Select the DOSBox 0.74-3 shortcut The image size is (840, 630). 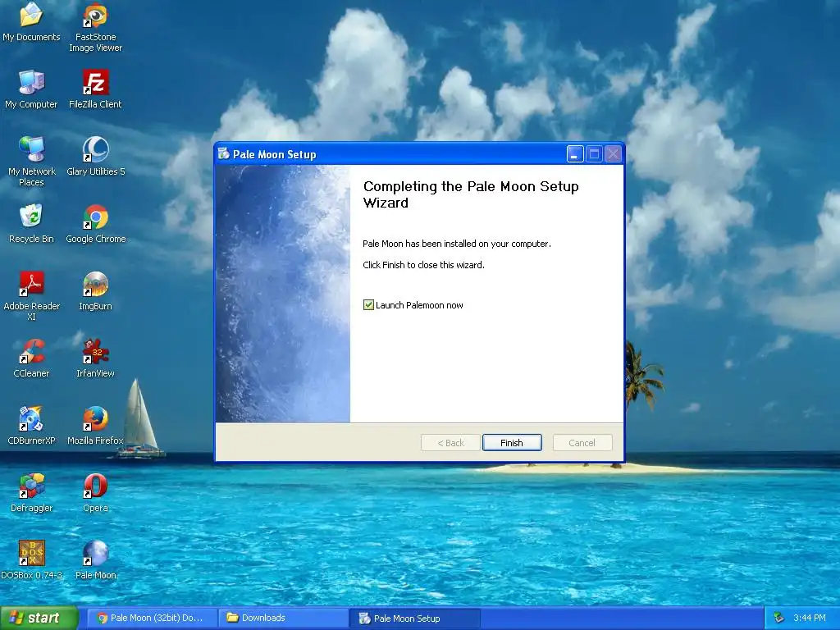(31, 560)
